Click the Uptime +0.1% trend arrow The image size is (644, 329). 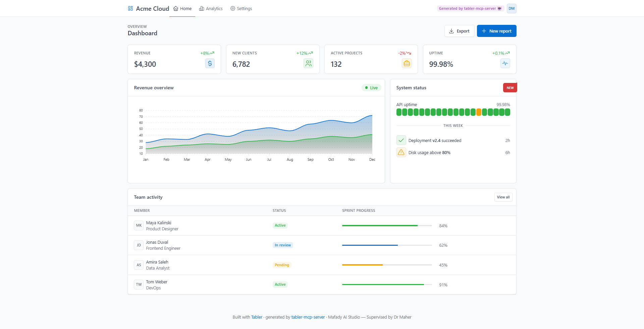(x=507, y=53)
